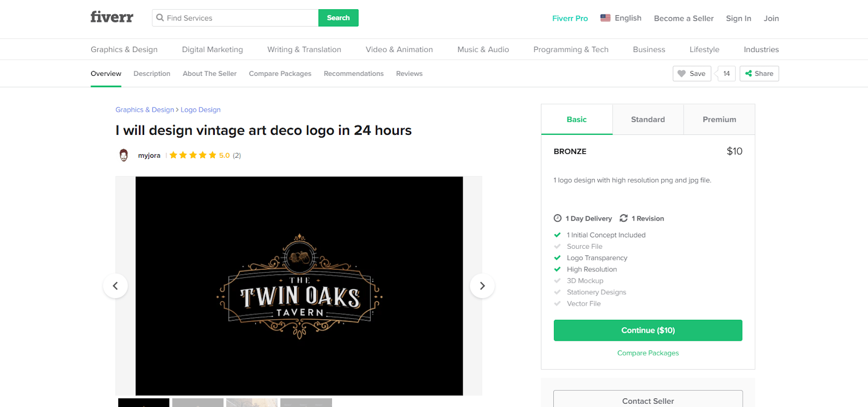Click Compare Packages link under Continue

point(648,353)
